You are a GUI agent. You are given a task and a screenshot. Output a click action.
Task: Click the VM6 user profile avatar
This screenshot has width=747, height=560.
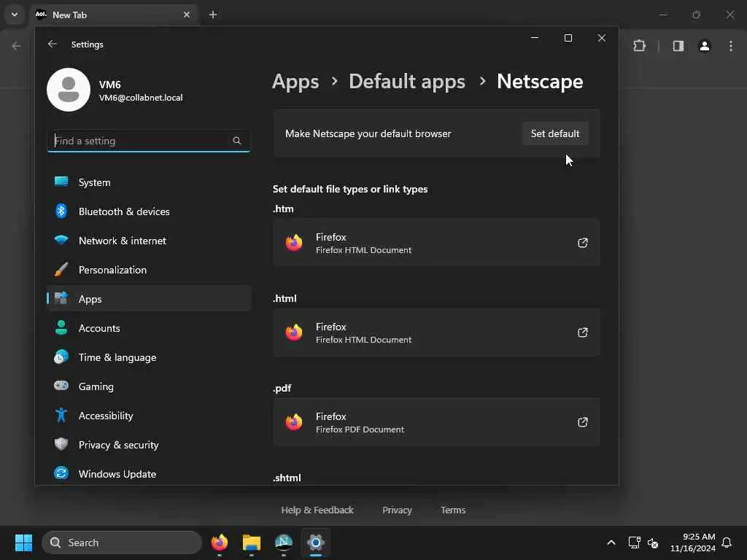(x=69, y=90)
